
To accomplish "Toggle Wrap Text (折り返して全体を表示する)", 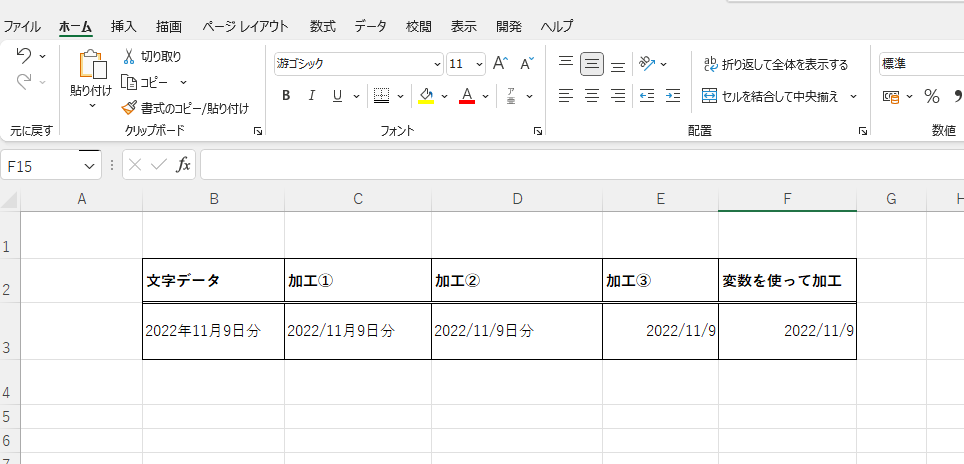I will pos(775,64).
